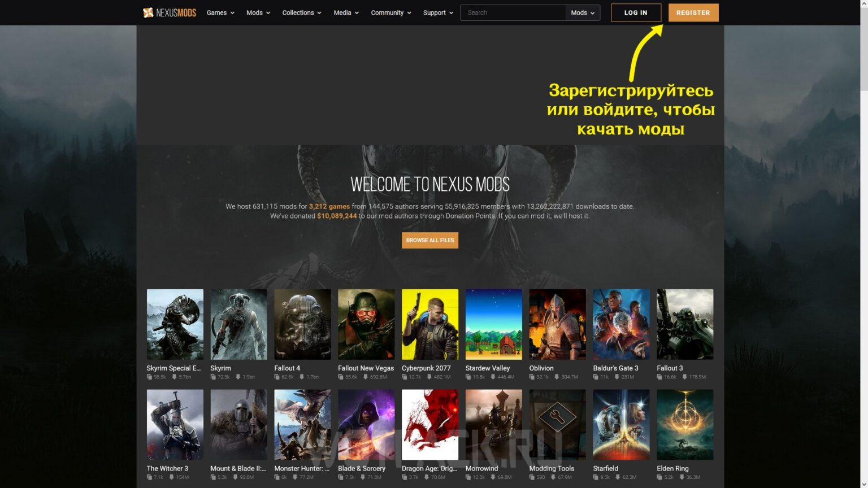Follow the 3,212 games link
The width and height of the screenshot is (868, 488).
(329, 207)
